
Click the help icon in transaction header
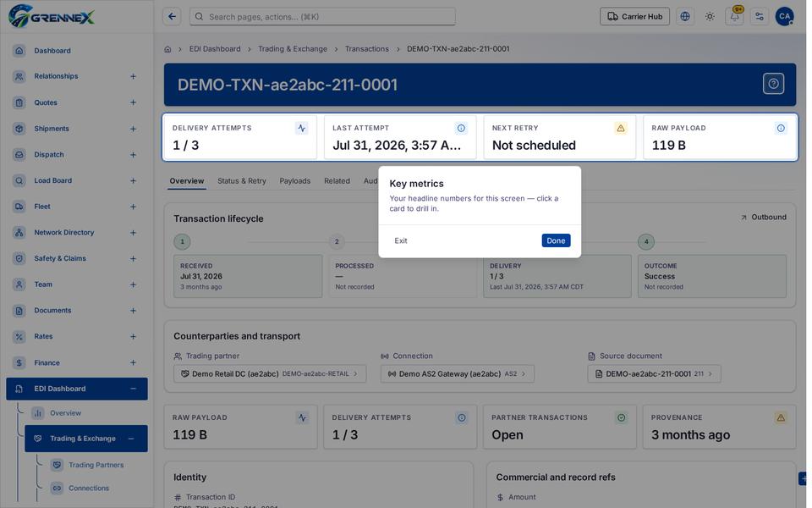pos(773,84)
